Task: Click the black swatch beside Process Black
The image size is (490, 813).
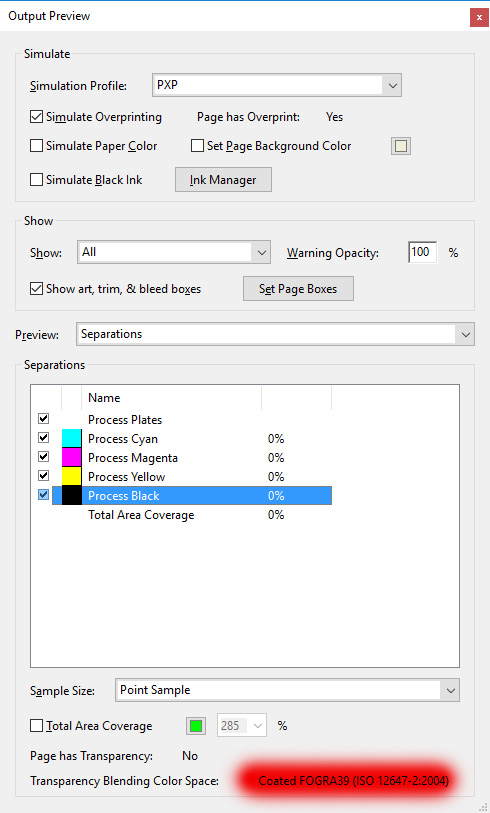Action: pyautogui.click(x=72, y=495)
